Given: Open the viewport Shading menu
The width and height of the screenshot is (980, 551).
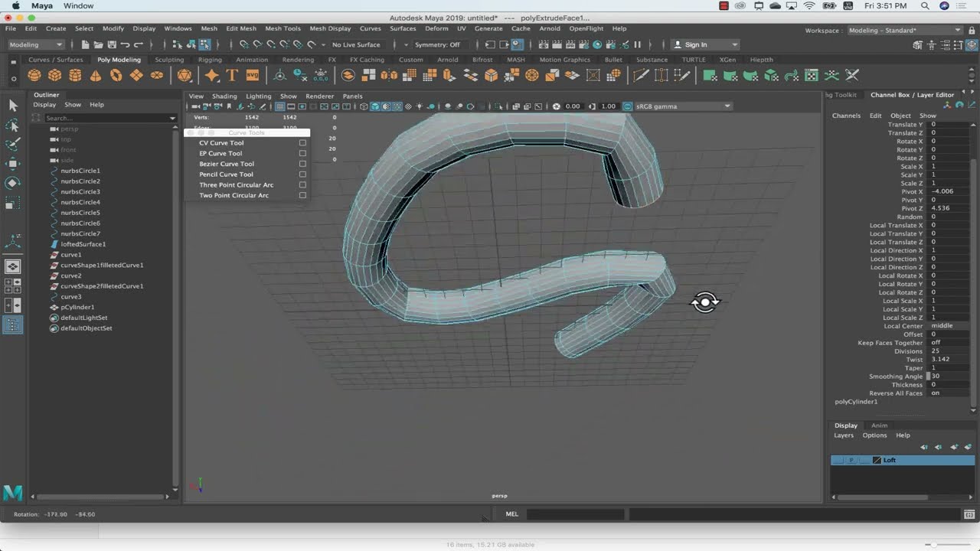Looking at the screenshot, I should [224, 96].
